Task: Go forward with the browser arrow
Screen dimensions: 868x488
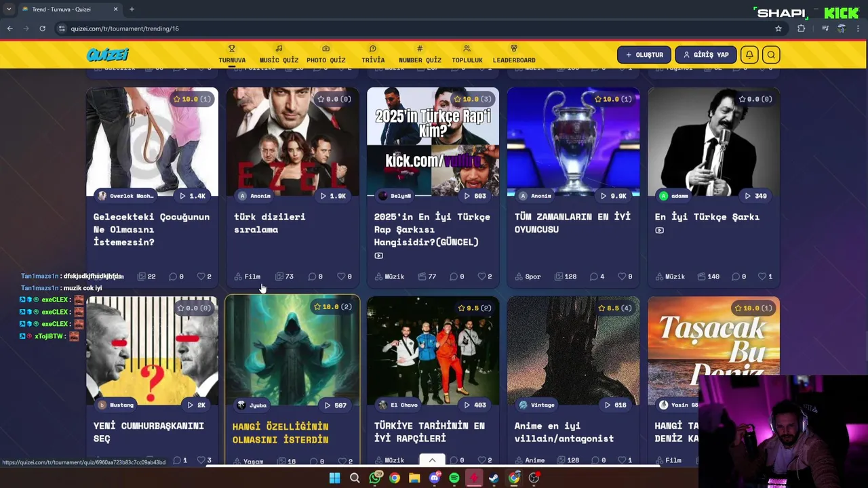Action: pyautogui.click(x=26, y=28)
